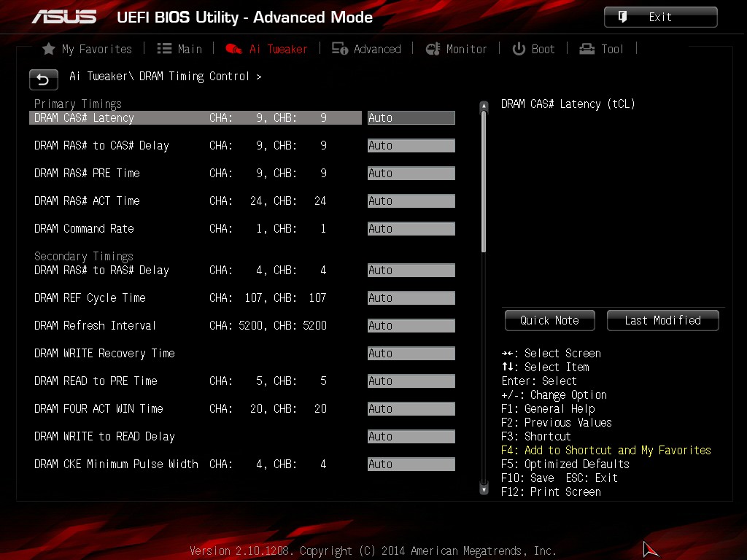The image size is (747, 560).
Task: Click the DRAM RAS# to CAS# Delay label
Action: 101,145
